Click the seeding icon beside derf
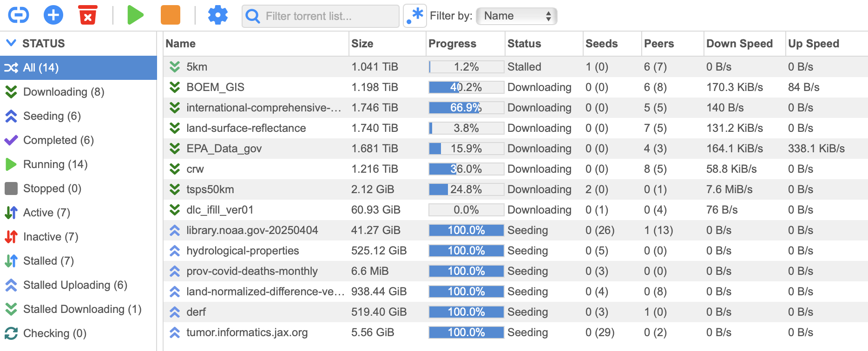The width and height of the screenshot is (868, 351). [x=175, y=312]
